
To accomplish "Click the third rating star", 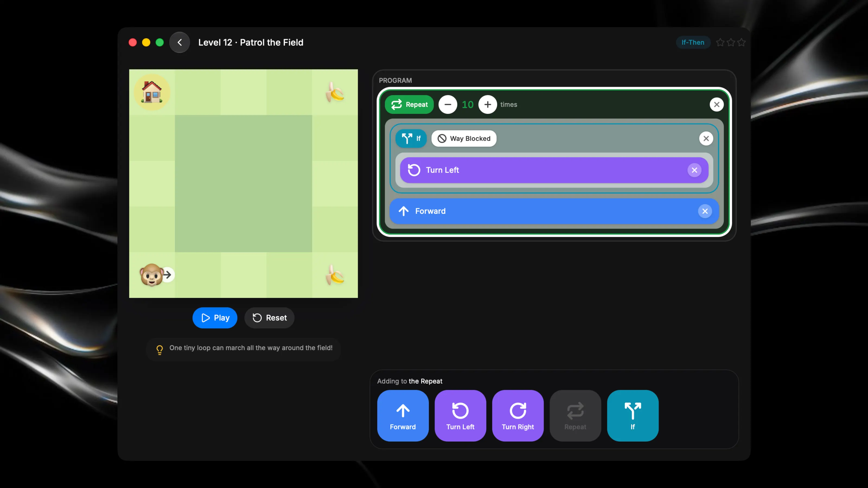I will [742, 43].
